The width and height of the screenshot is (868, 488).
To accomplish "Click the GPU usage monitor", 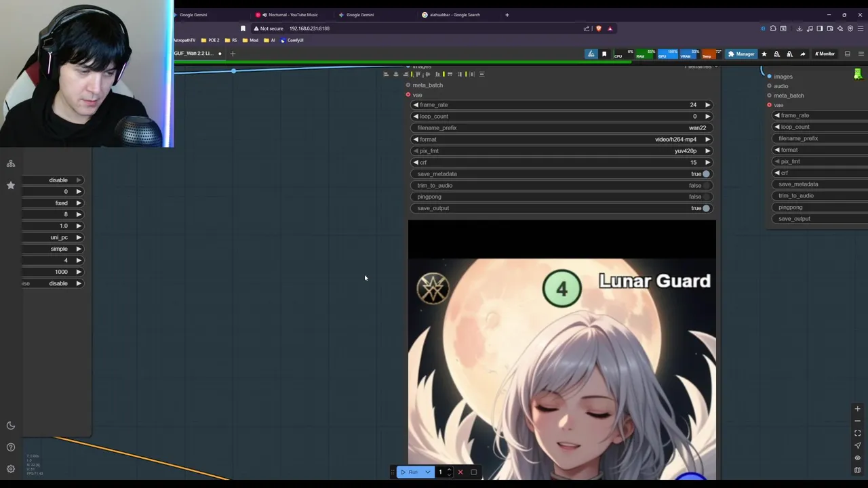I will pos(667,54).
